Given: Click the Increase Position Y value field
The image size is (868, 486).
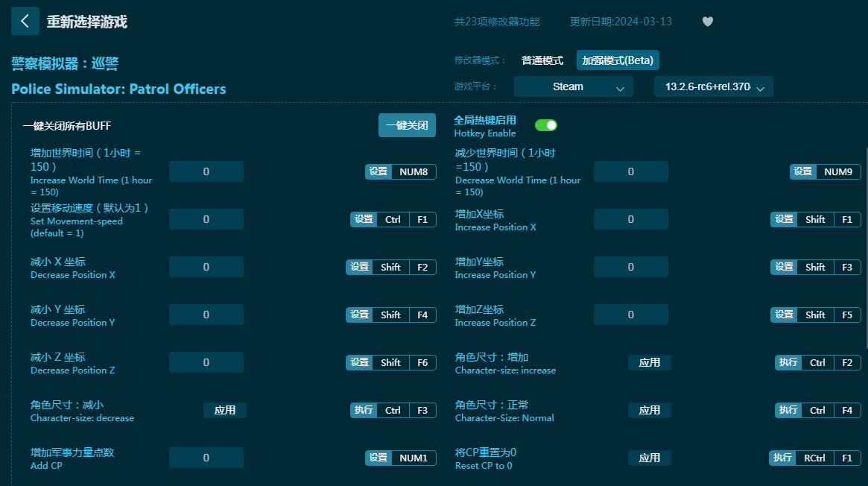Looking at the screenshot, I should (630, 267).
